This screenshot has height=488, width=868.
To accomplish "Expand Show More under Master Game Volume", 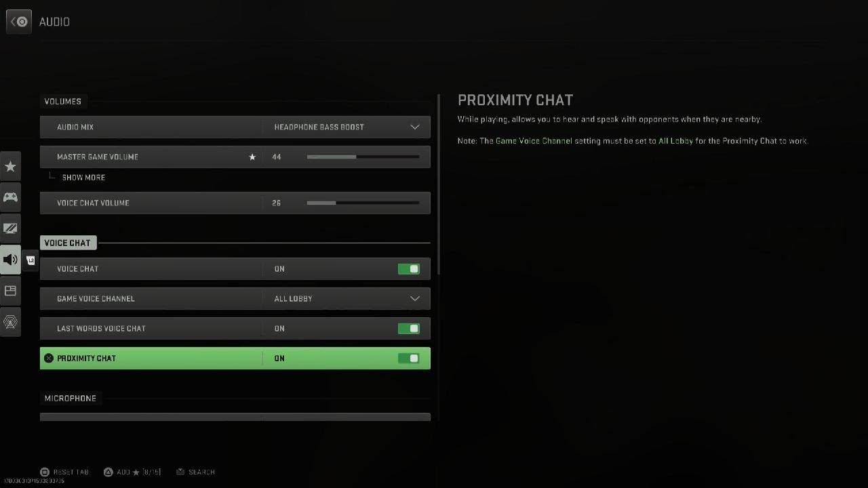I will click(83, 178).
